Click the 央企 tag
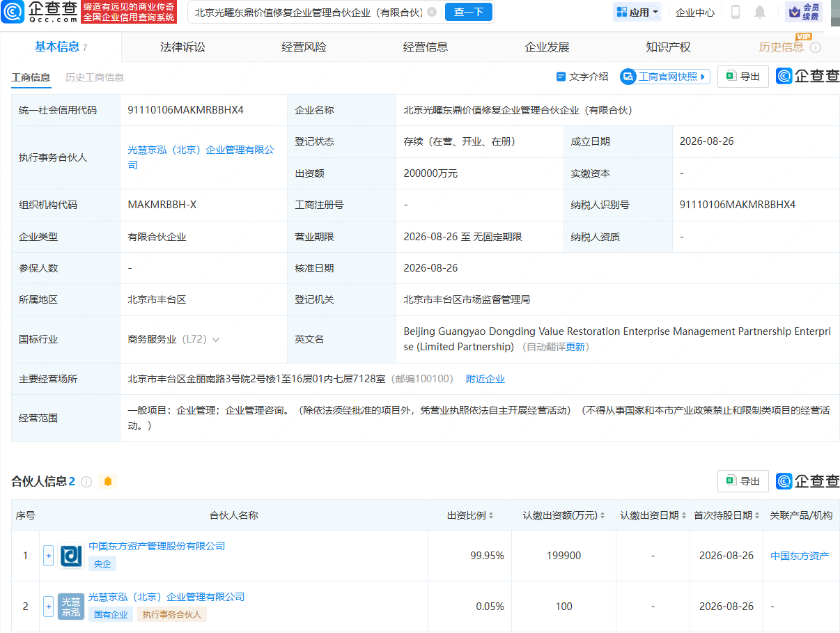The image size is (840, 633). [102, 563]
